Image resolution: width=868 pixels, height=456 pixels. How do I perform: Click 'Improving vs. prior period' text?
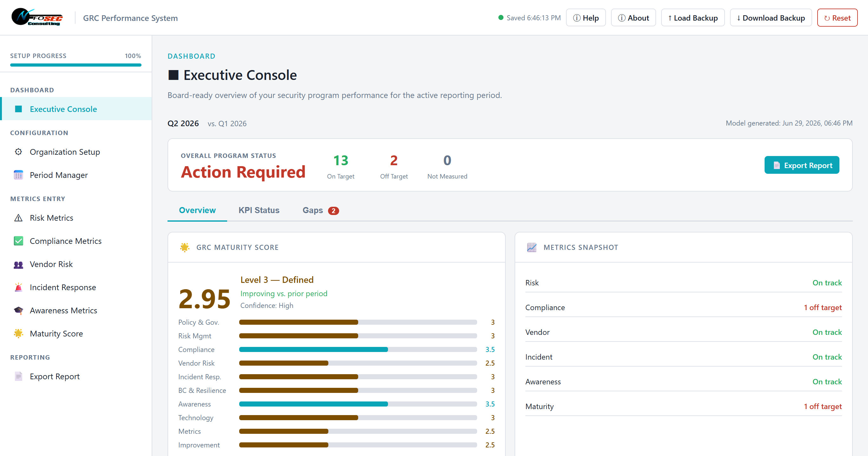click(284, 293)
